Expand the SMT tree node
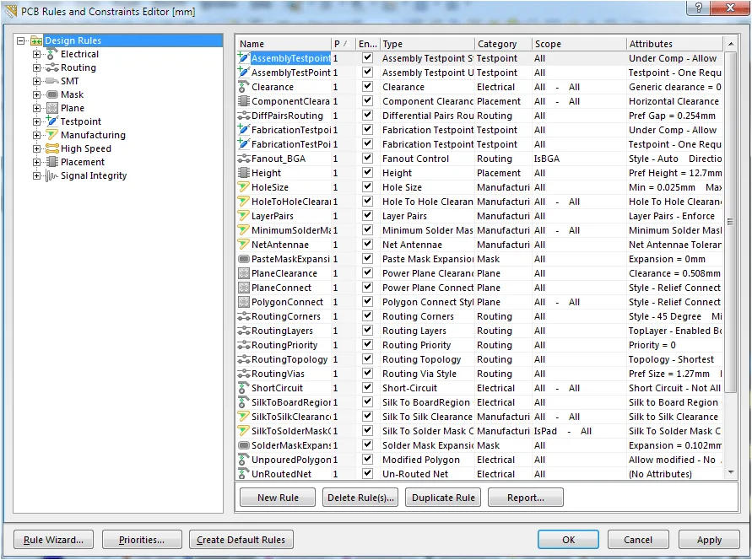The width and height of the screenshot is (752, 560). (x=36, y=81)
